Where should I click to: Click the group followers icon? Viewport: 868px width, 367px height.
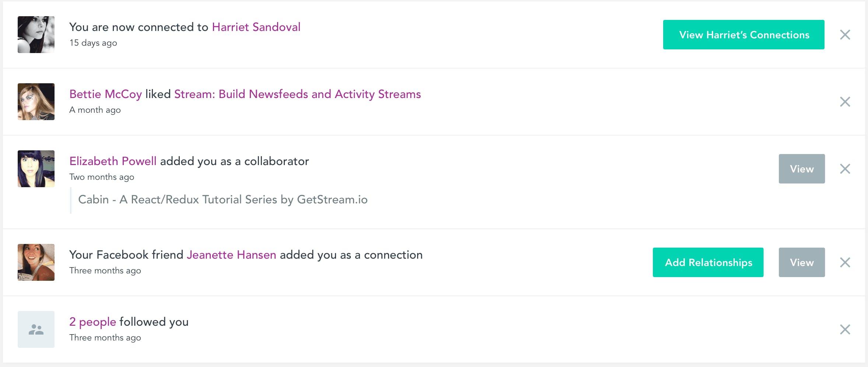click(36, 329)
